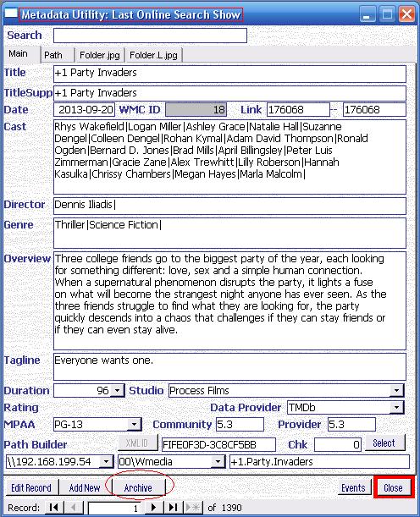This screenshot has width=420, height=517.
Task: Go to the first record
Action: (53, 508)
